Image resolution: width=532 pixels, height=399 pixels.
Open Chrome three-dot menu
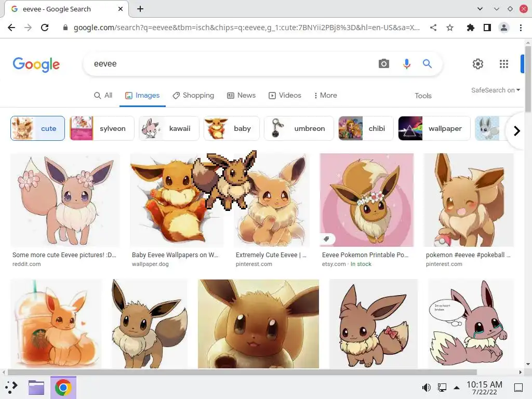(521, 28)
